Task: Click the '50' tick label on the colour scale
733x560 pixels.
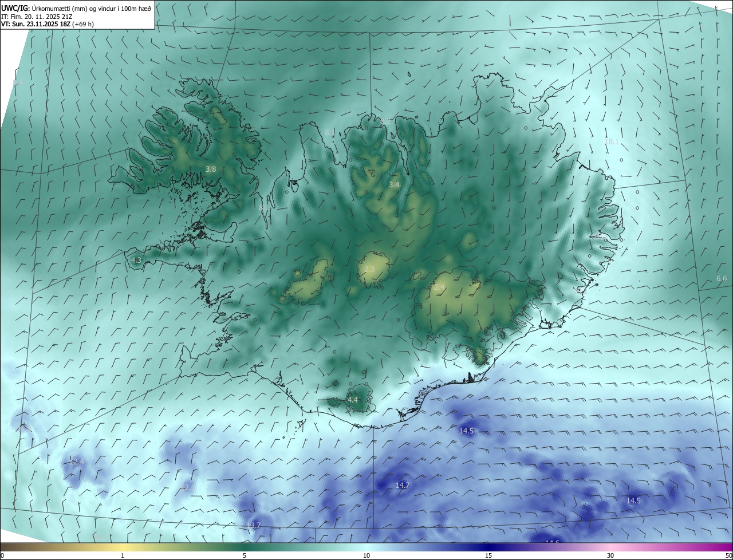Action: 728,555
